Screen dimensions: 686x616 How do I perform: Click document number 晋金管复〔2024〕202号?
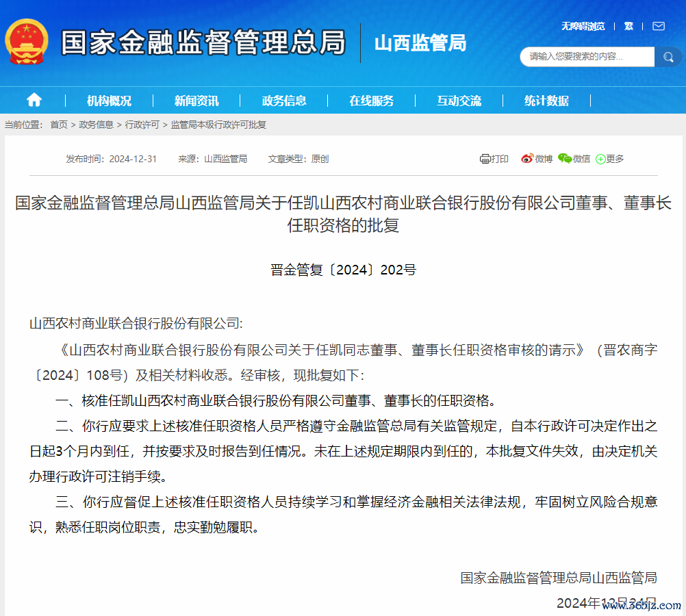tap(343, 270)
